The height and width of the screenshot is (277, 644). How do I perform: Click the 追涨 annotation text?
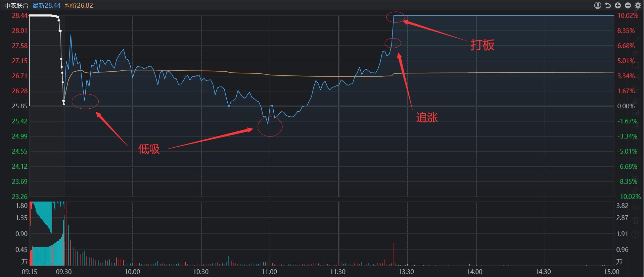(x=427, y=118)
